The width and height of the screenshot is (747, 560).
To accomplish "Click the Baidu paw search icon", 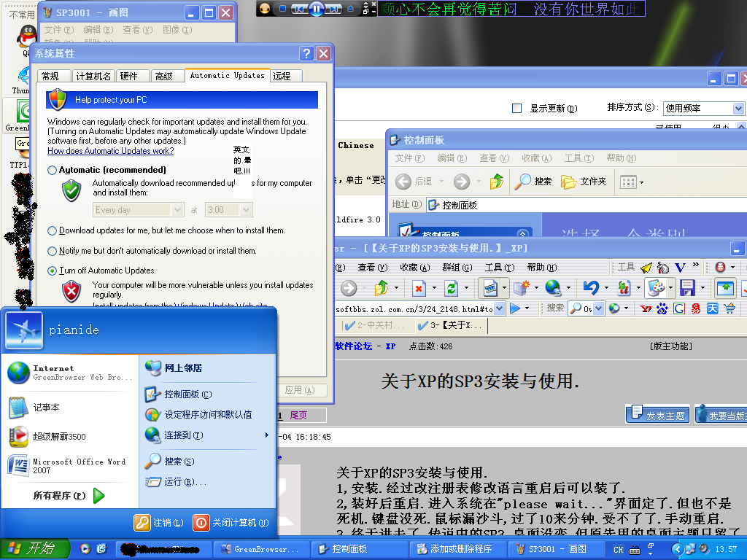I will tap(662, 308).
